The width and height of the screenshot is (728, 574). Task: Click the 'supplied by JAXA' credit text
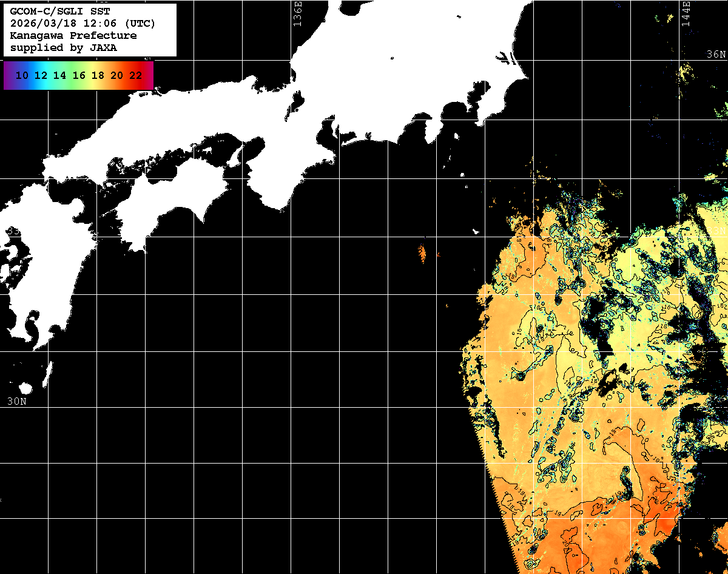[64, 48]
